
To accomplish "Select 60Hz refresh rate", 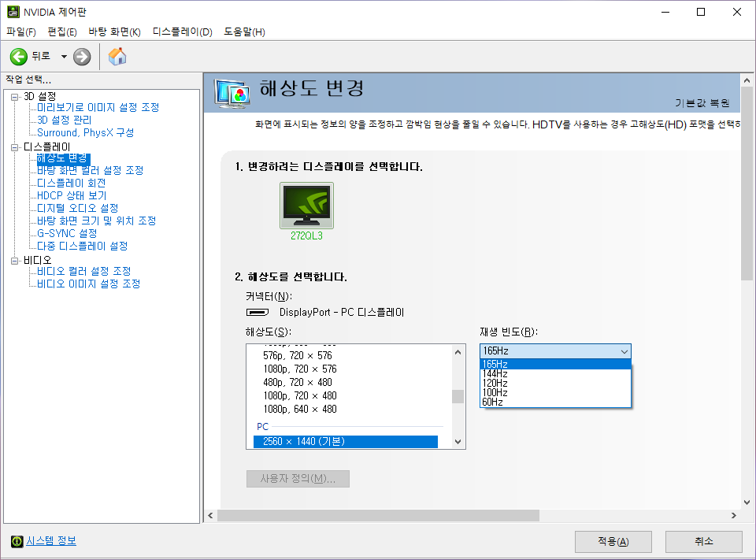I will [555, 402].
